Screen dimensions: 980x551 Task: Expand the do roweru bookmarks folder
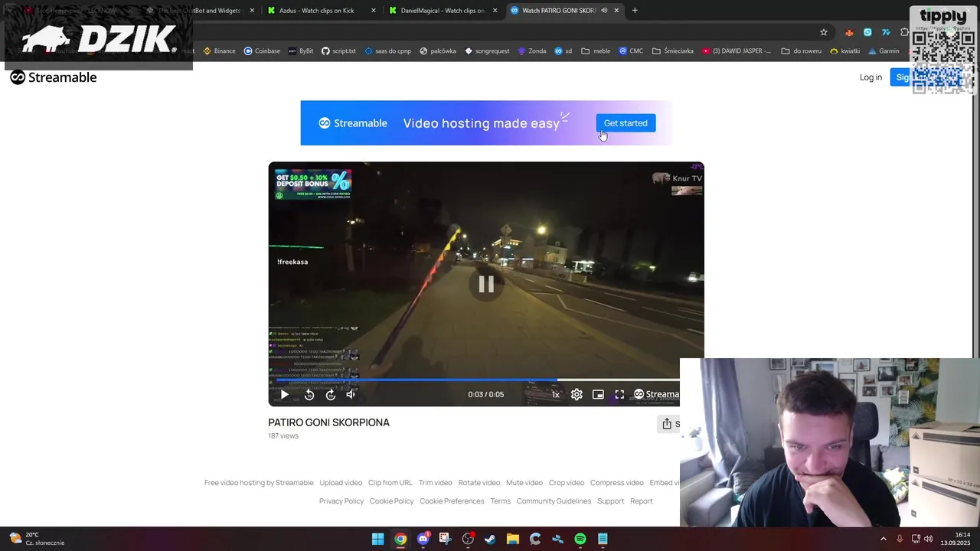coord(802,51)
